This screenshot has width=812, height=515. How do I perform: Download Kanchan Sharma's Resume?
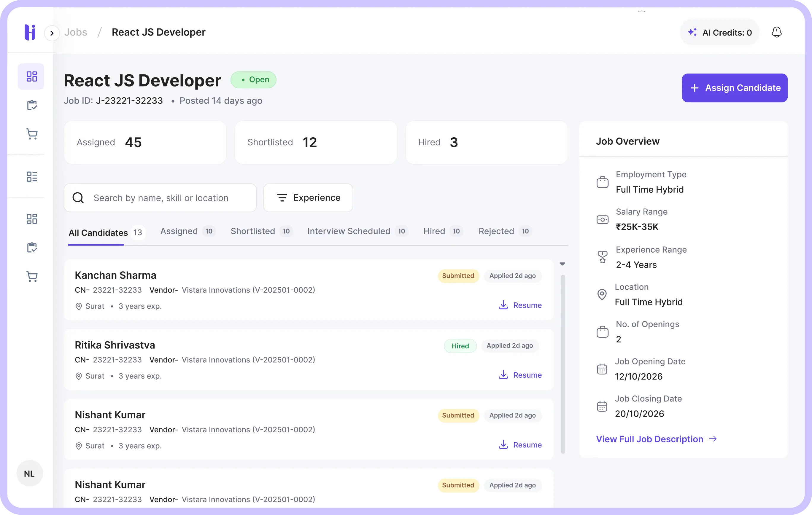(520, 305)
